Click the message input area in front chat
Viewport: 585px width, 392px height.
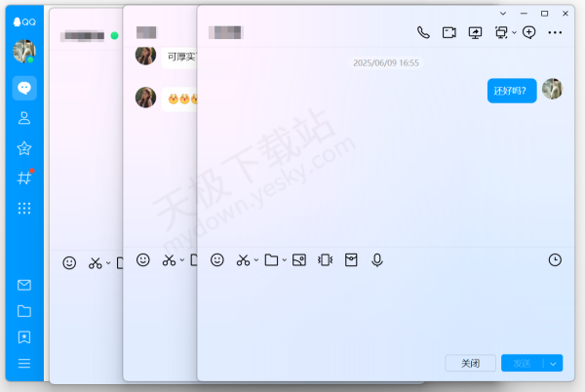[380, 307]
